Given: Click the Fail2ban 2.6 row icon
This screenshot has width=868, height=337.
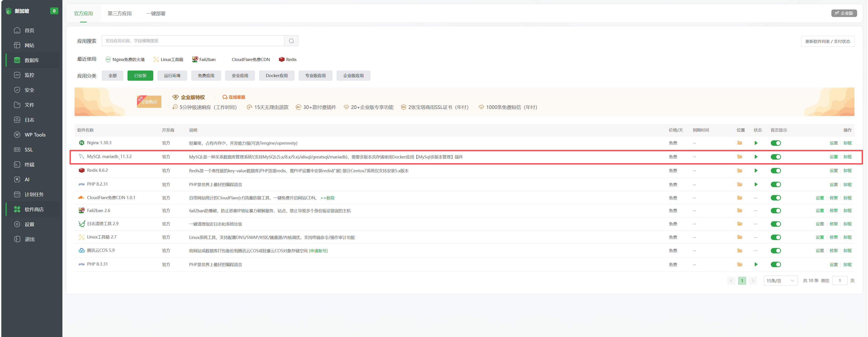Looking at the screenshot, I should [x=81, y=211].
